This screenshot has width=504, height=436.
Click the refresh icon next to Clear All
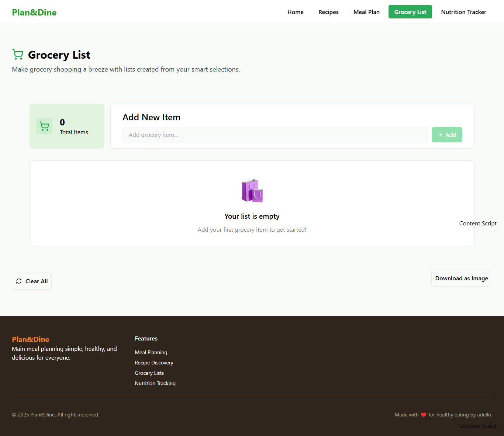point(19,281)
